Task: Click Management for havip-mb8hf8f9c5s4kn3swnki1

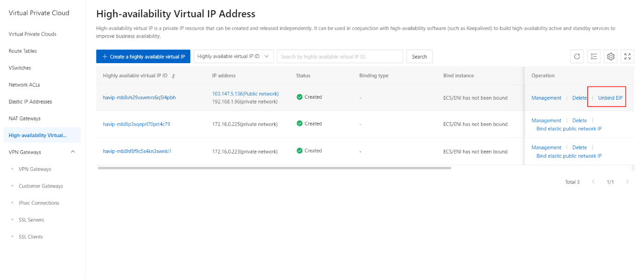Action: click(546, 147)
